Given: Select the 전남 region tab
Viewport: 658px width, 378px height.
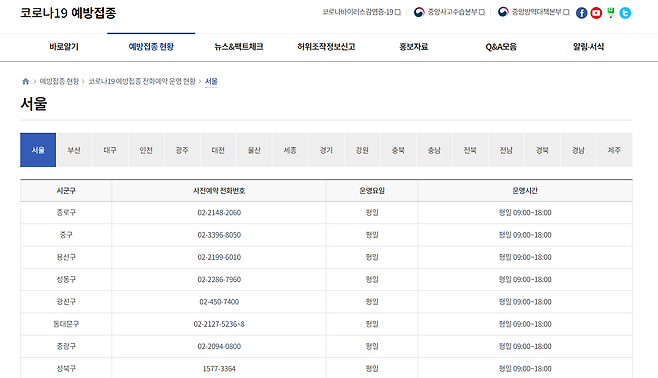Looking at the screenshot, I should (506, 150).
